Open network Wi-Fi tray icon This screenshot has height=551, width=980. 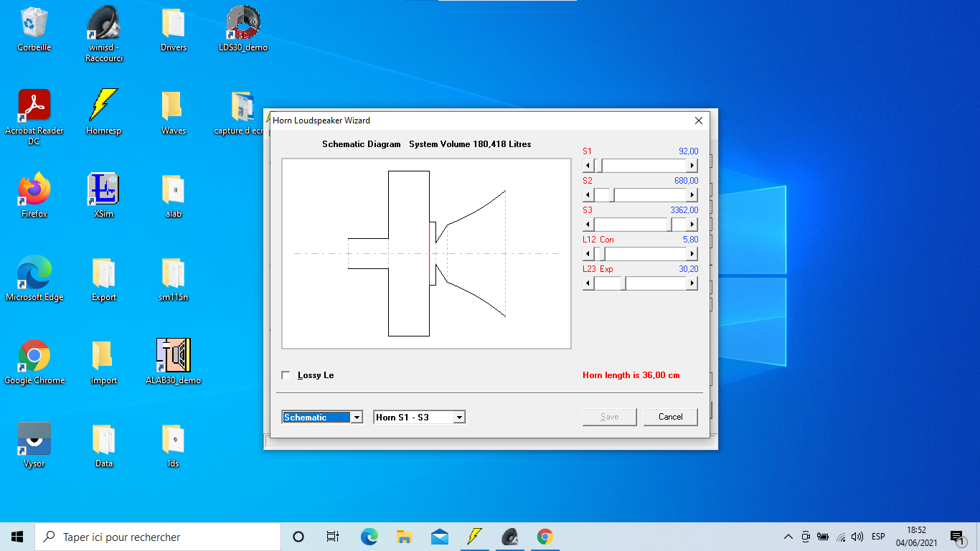click(x=841, y=537)
